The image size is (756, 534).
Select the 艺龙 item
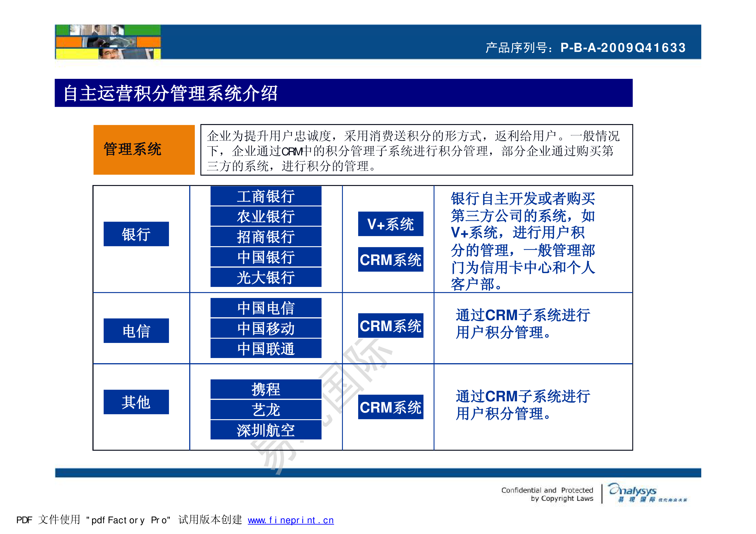[266, 410]
